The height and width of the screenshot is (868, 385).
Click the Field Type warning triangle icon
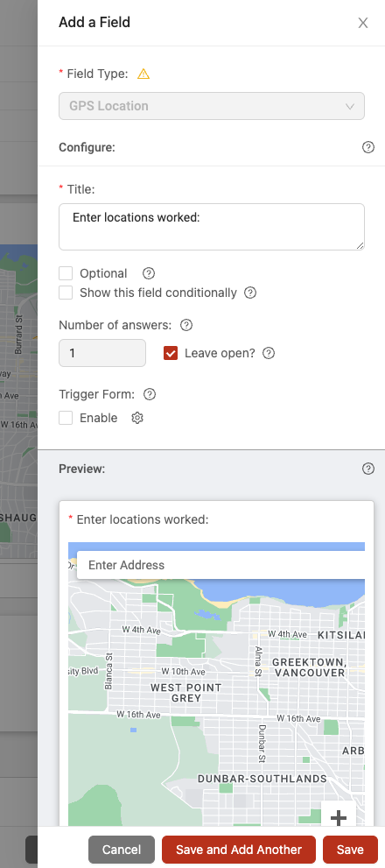click(143, 74)
